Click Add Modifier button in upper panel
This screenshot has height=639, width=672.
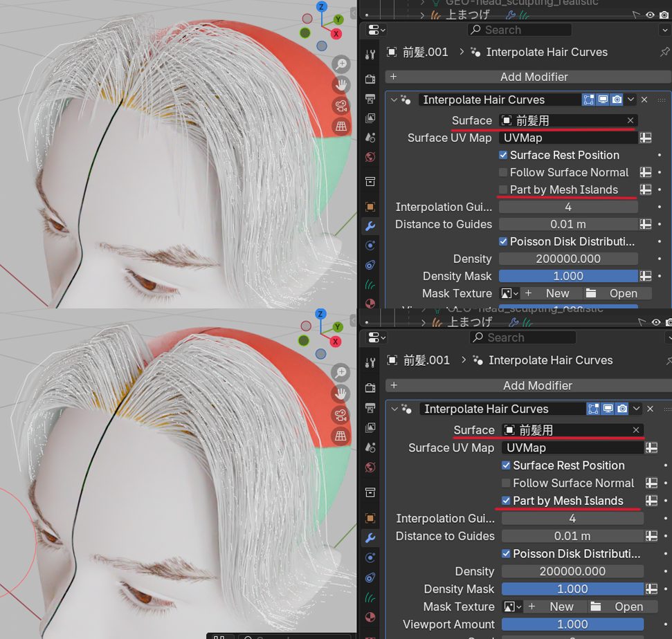click(x=534, y=77)
